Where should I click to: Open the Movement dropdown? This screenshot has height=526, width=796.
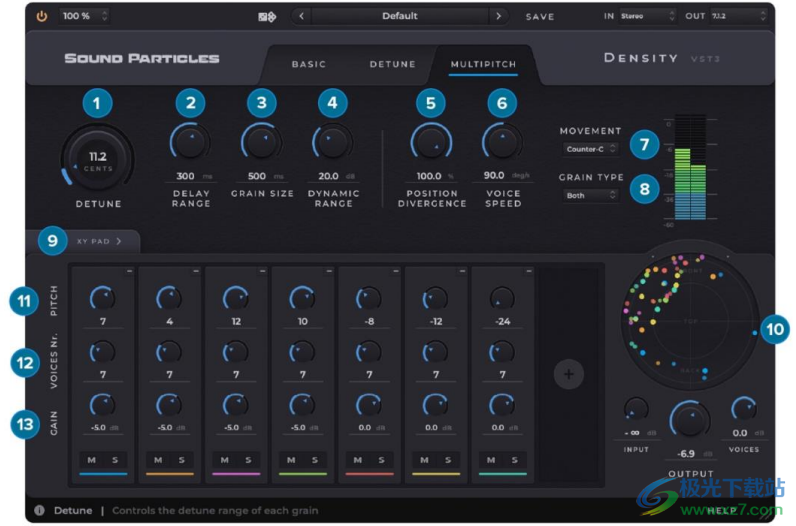(x=589, y=149)
